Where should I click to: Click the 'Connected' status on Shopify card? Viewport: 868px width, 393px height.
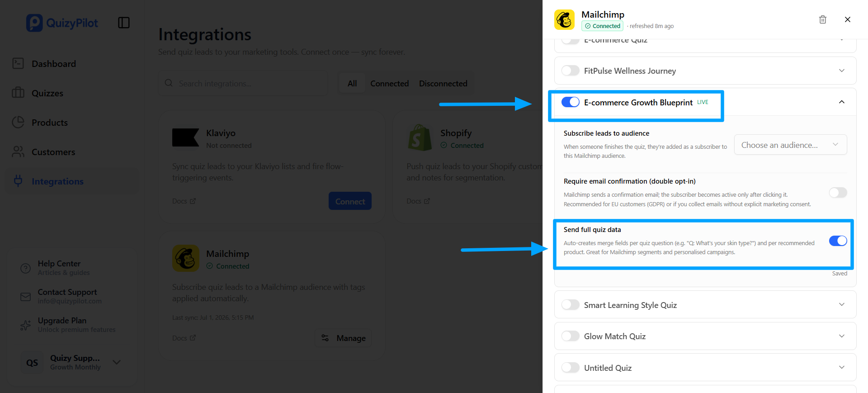tap(462, 145)
